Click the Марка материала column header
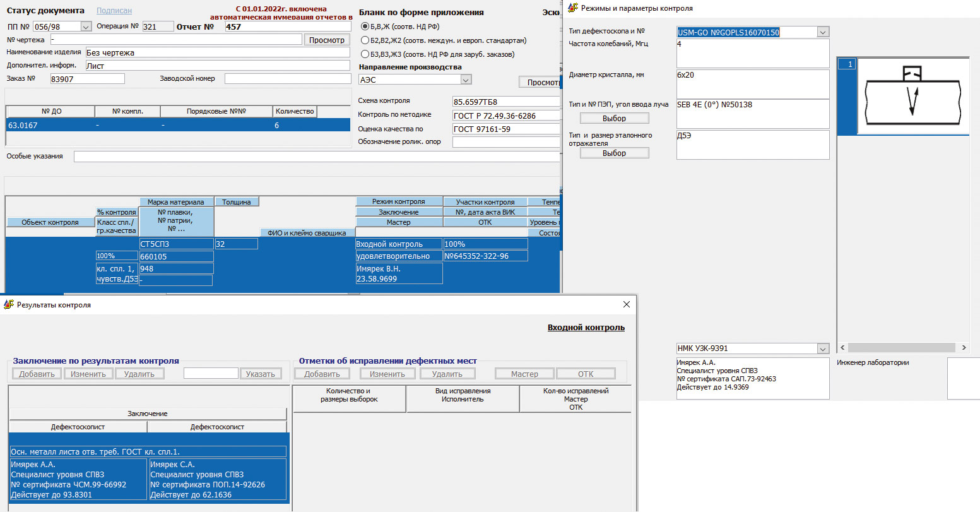The width and height of the screenshot is (980, 512). tap(175, 202)
